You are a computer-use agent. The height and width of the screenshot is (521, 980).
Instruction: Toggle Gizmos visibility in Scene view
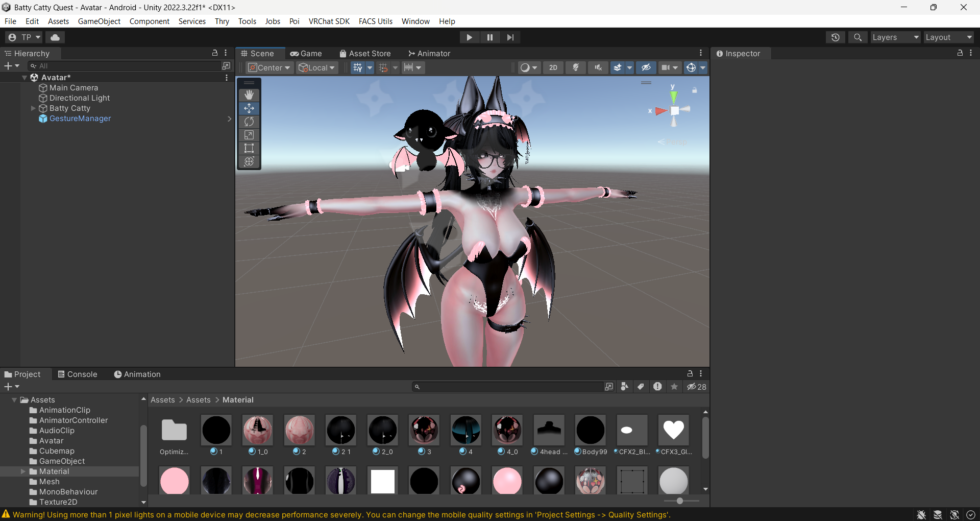tap(691, 67)
